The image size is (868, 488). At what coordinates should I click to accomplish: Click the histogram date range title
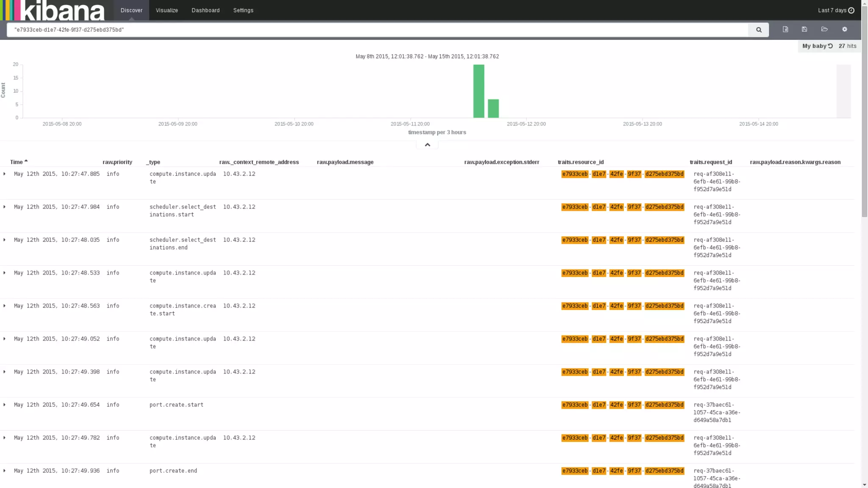[x=427, y=56]
